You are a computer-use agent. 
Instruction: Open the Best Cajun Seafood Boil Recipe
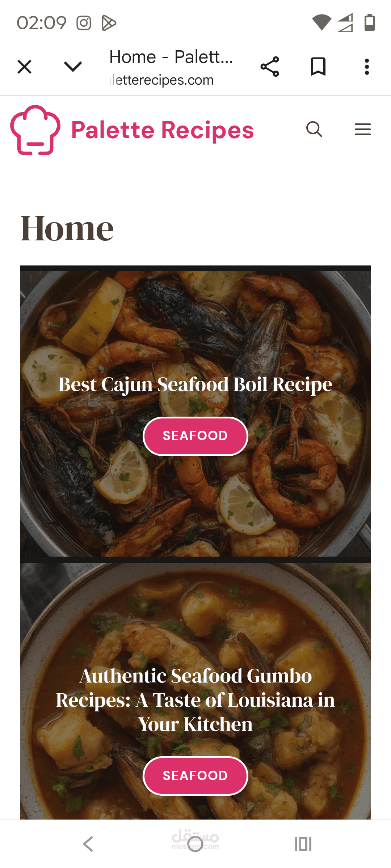click(x=195, y=384)
